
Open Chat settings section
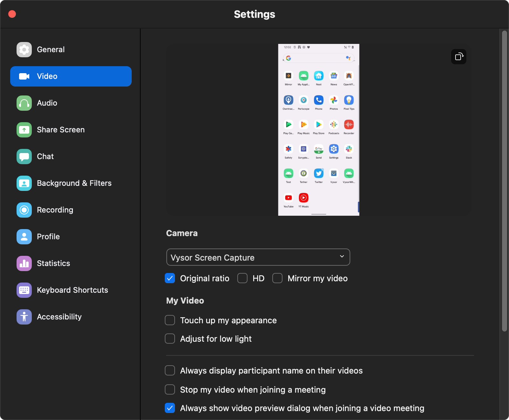click(71, 157)
